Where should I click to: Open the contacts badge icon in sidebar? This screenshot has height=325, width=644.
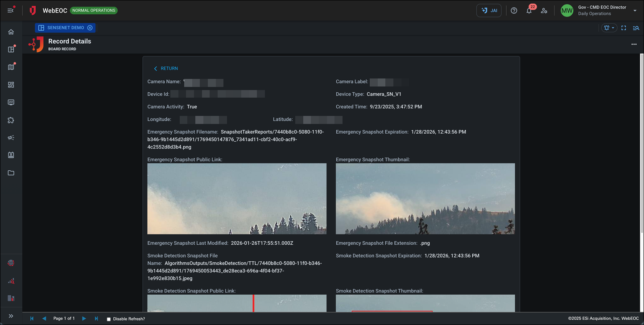[x=11, y=155]
